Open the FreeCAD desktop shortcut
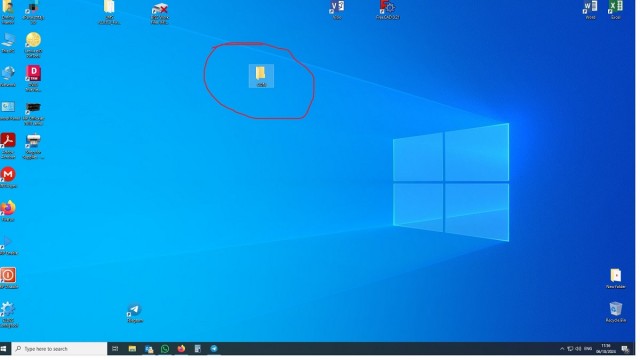The height and width of the screenshot is (360, 640). pos(387,10)
